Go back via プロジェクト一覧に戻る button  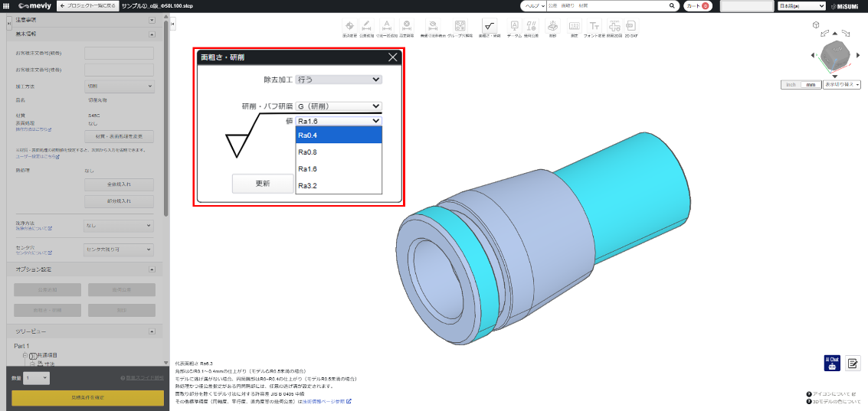coord(87,5)
